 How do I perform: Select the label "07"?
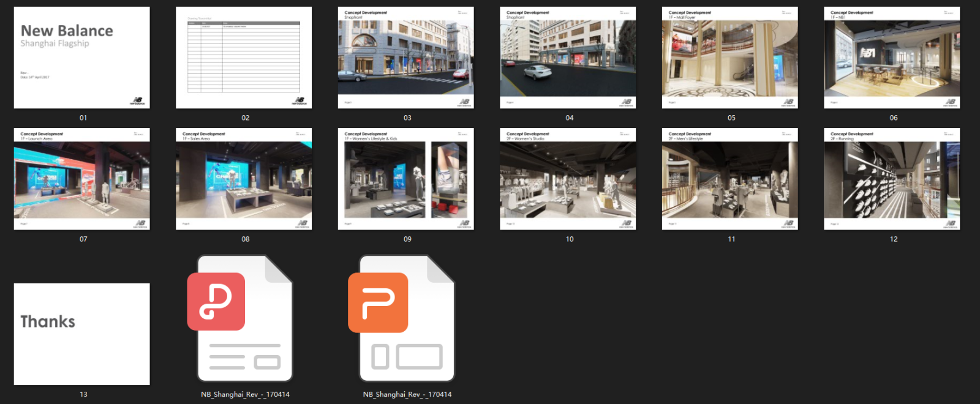83,239
